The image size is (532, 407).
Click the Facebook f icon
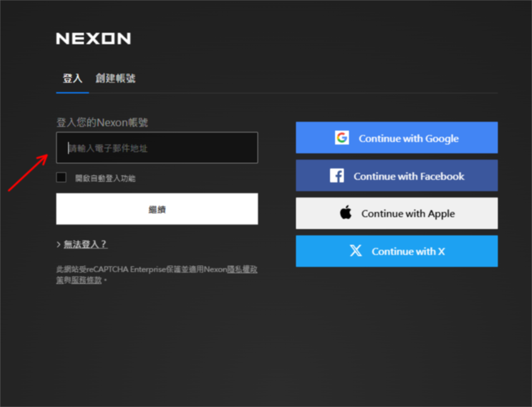[x=337, y=175]
